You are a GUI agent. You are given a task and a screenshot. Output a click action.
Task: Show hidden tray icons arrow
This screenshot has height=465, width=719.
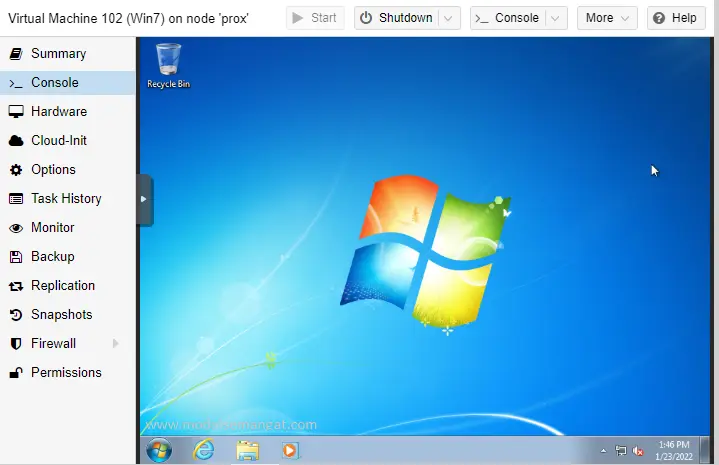point(603,451)
